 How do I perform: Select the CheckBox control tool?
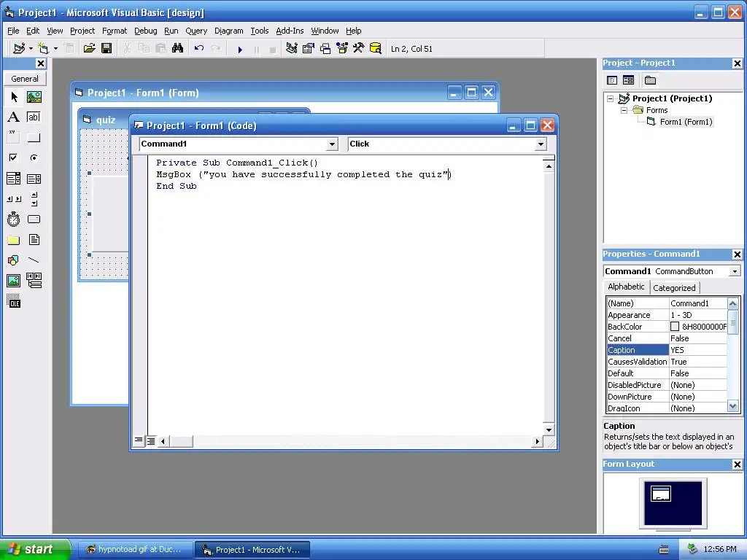tap(14, 157)
